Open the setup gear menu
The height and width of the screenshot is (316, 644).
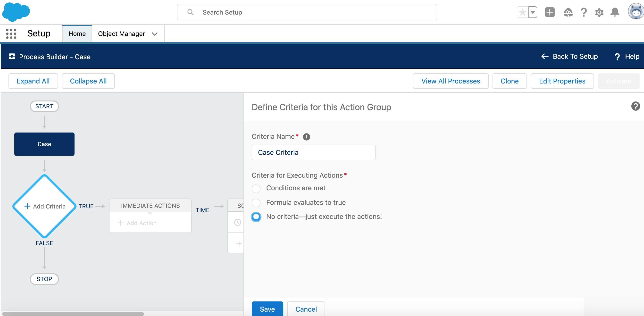599,12
